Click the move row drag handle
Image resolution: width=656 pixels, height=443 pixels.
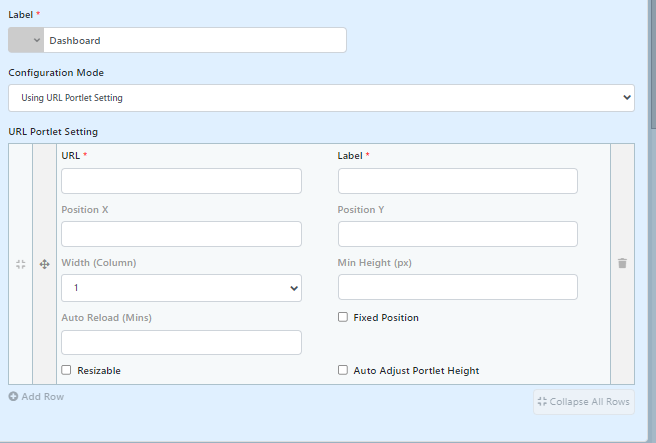(x=44, y=264)
